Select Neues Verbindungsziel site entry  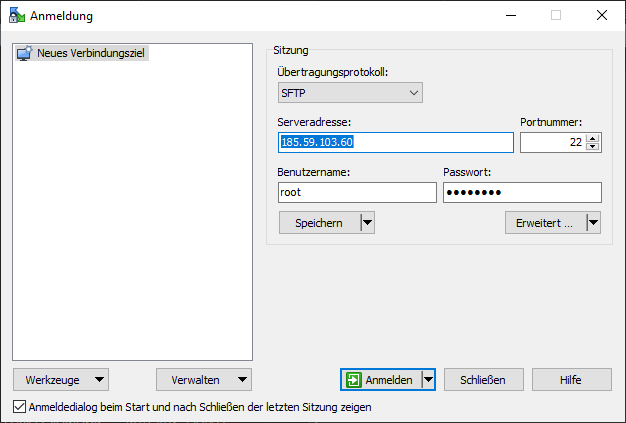(x=82, y=53)
